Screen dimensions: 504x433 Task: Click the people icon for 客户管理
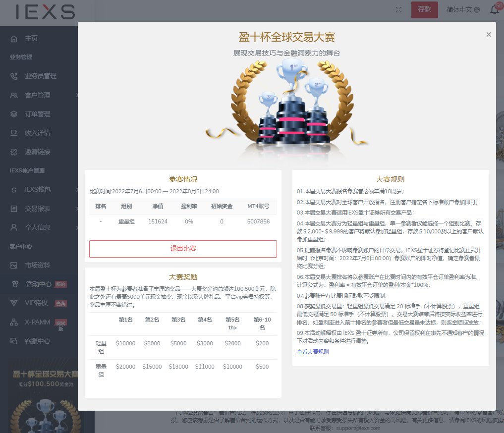point(14,96)
